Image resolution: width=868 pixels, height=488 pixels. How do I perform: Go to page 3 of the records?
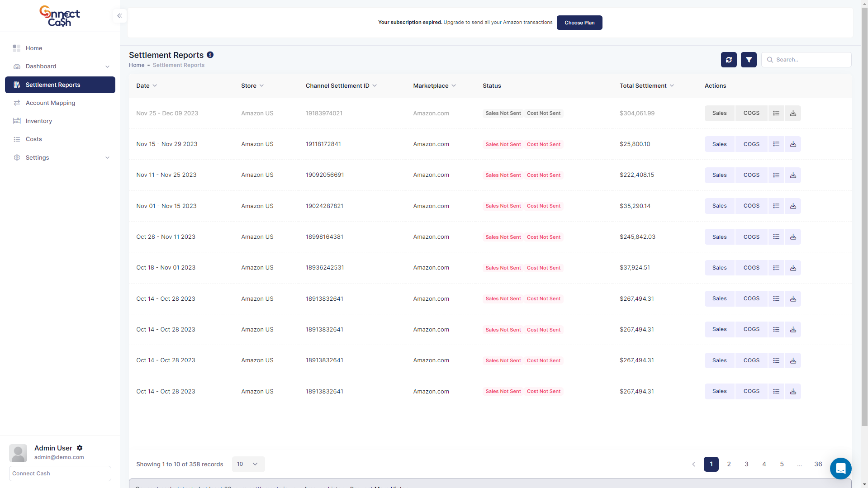click(x=746, y=464)
